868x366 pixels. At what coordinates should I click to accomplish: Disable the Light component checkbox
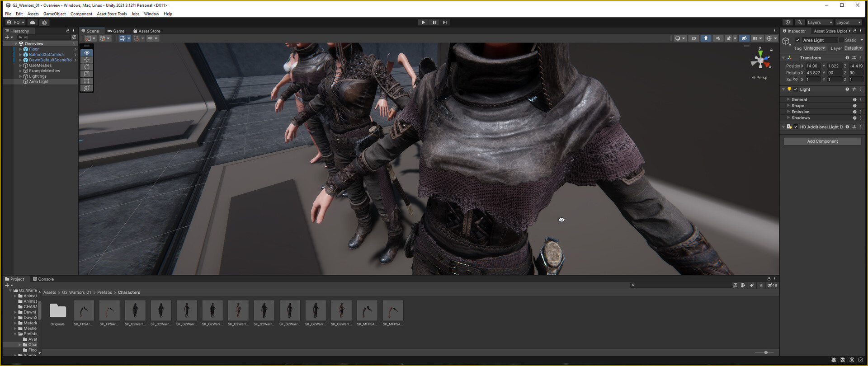click(x=796, y=89)
